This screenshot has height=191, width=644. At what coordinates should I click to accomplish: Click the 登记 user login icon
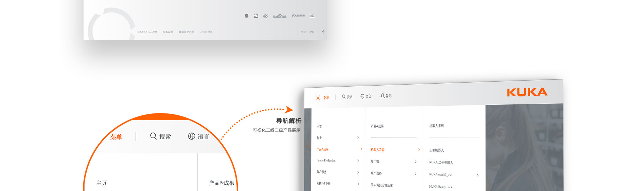pos(382,96)
